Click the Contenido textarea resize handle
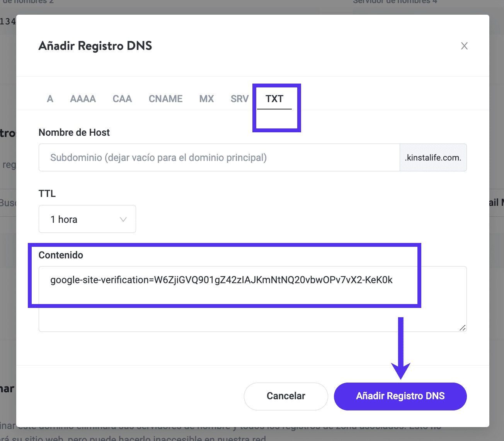 coord(462,328)
